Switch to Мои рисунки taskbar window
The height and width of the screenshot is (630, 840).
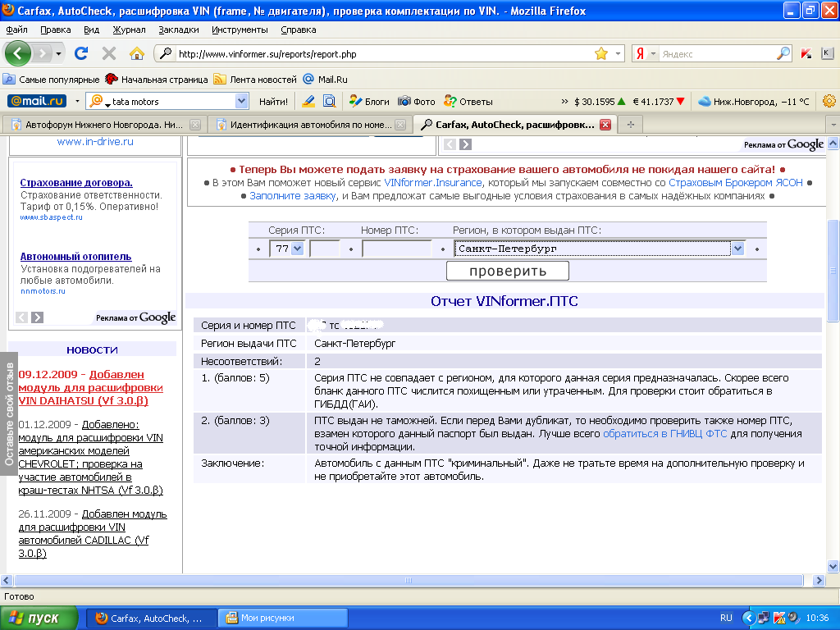[283, 619]
